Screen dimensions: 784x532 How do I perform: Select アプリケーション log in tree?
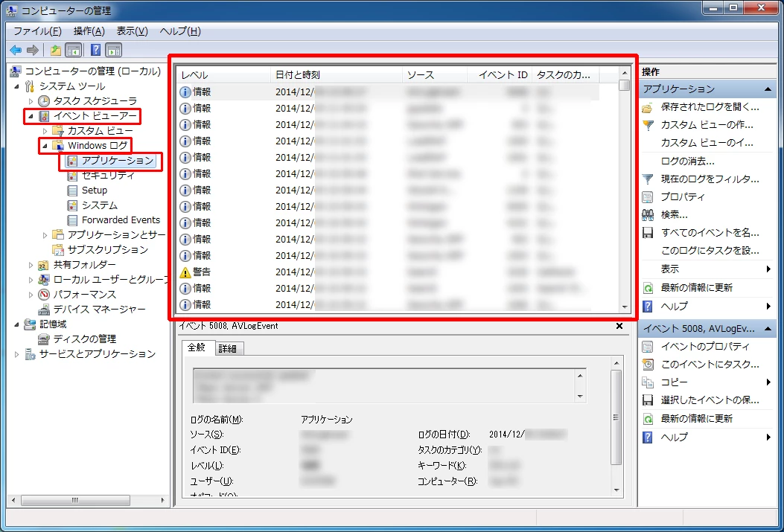pos(118,161)
